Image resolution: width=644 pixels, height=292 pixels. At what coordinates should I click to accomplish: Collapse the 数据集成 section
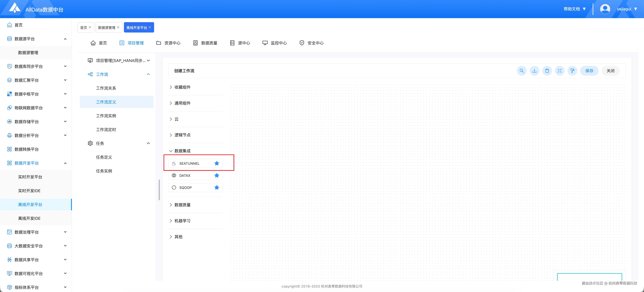pyautogui.click(x=182, y=151)
